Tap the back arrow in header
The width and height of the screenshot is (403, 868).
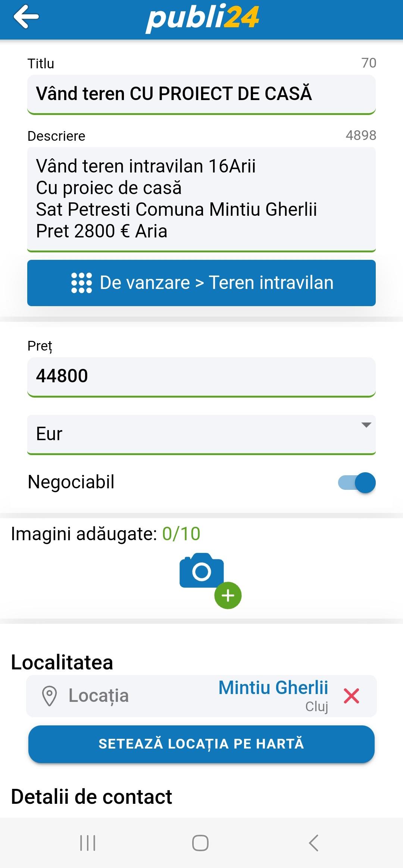pos(26,17)
